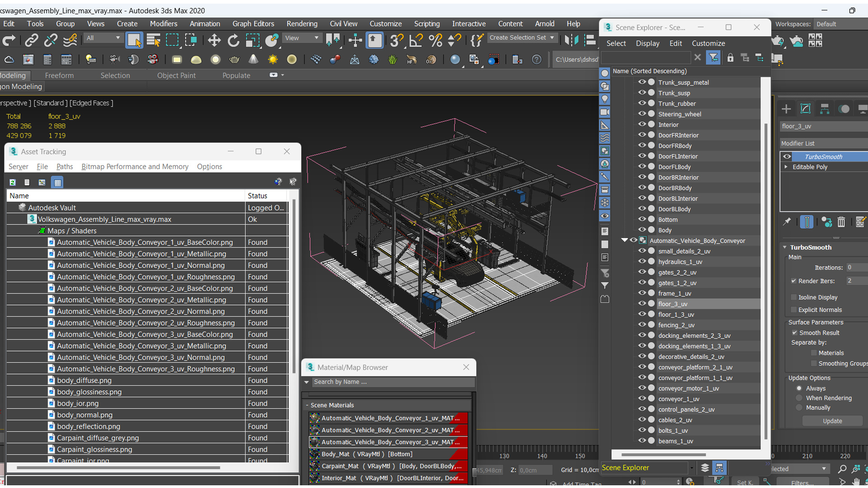Click the Name (Sorted Descending) header
The image size is (868, 488).
pos(685,71)
